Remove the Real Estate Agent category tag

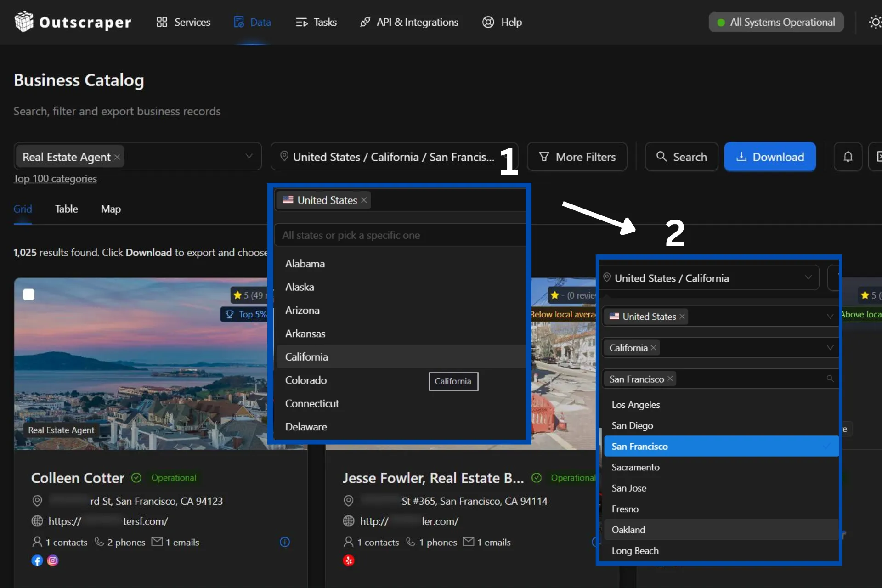(117, 157)
